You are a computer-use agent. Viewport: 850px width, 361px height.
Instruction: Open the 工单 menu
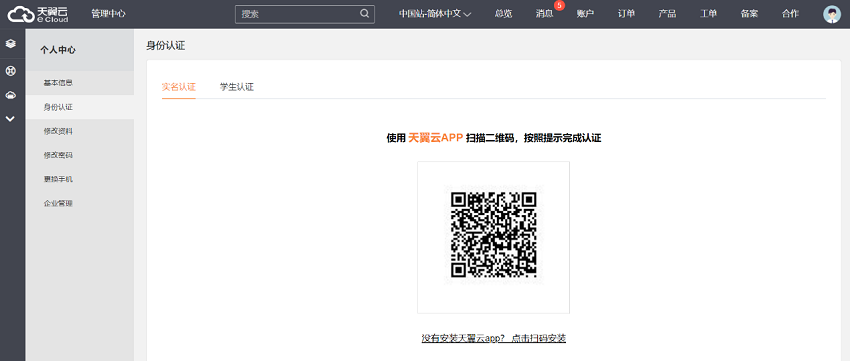(708, 14)
